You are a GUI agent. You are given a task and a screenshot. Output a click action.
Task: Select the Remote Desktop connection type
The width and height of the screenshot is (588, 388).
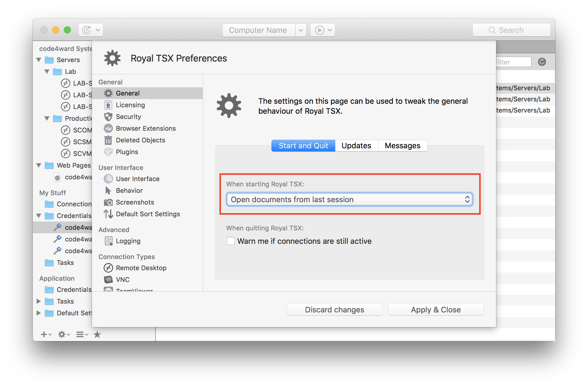pos(141,268)
